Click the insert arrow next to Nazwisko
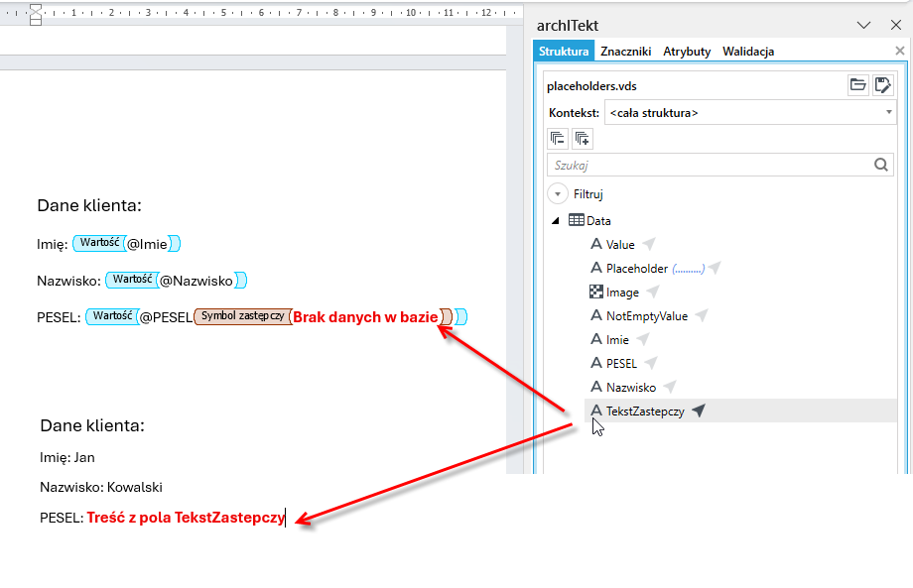The image size is (913, 588). click(670, 388)
